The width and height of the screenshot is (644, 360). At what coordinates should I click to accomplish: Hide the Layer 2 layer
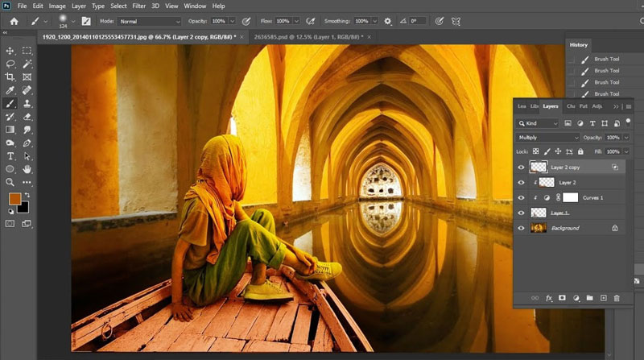pos(521,183)
